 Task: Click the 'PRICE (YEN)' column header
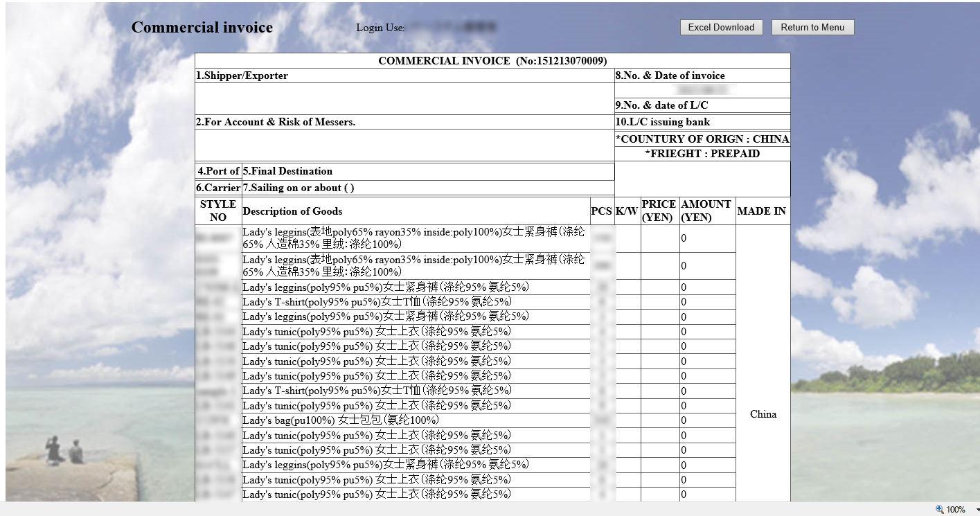pos(659,211)
